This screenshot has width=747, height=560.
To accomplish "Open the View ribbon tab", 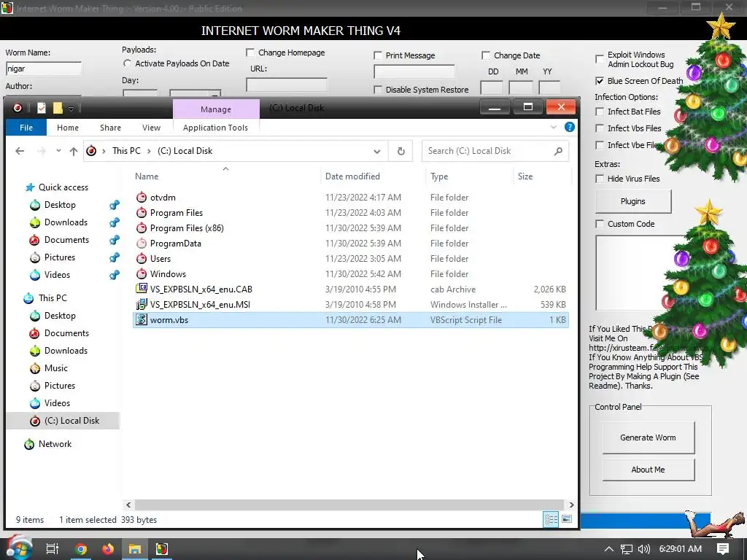I will pyautogui.click(x=151, y=128).
